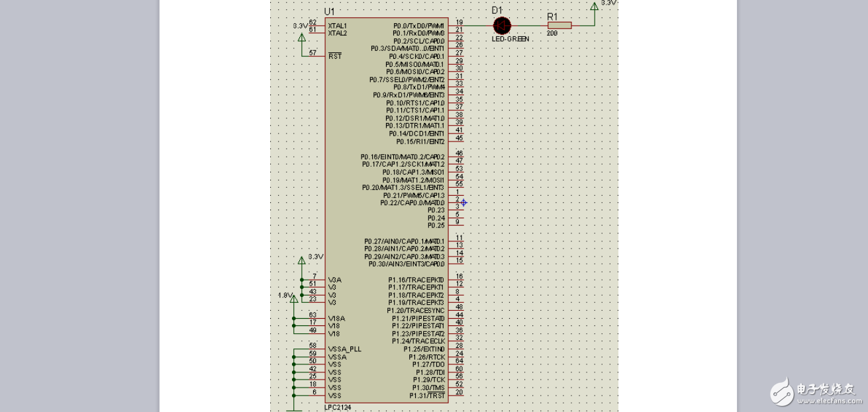
Task: Select resistor R1 component body
Action: coord(559,26)
